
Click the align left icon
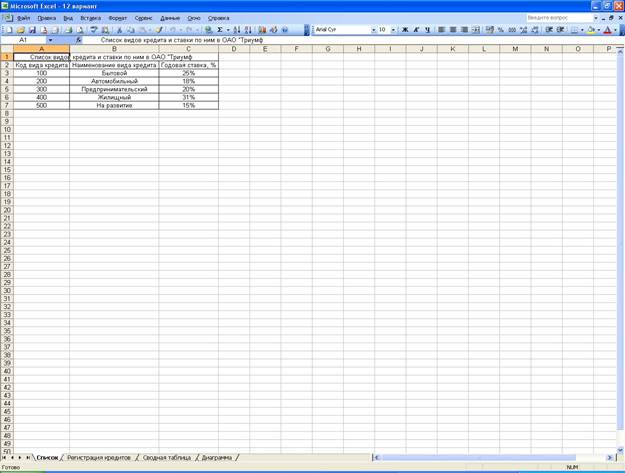pos(441,30)
